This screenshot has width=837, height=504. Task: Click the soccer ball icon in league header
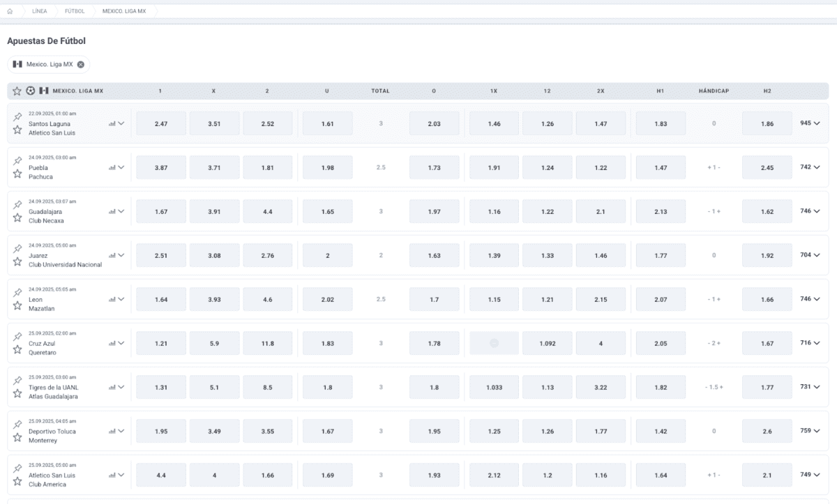[x=30, y=91]
